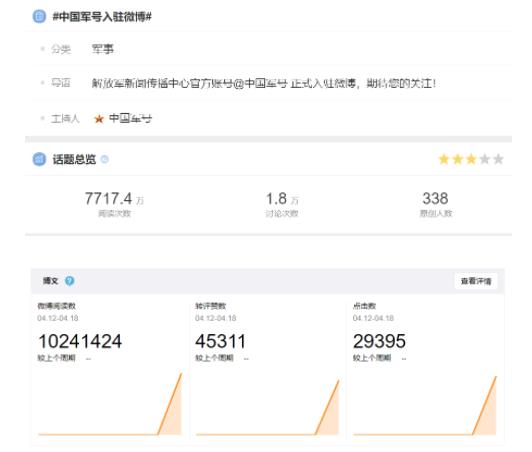Viewport: 532px width, 452px height.
Task: Click the blue topic icon beside #中国军号入驻微博#
Action: [x=39, y=16]
